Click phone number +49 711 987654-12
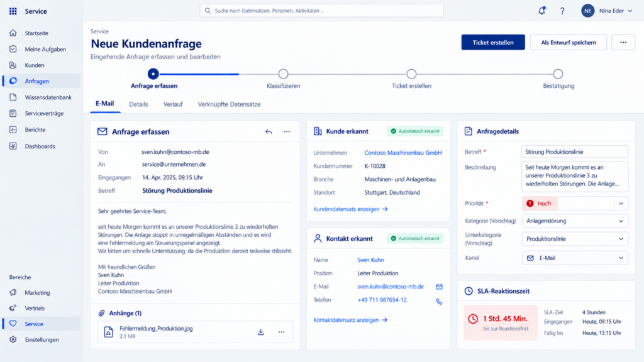Screen dimensions: 644x362 tap(382, 300)
